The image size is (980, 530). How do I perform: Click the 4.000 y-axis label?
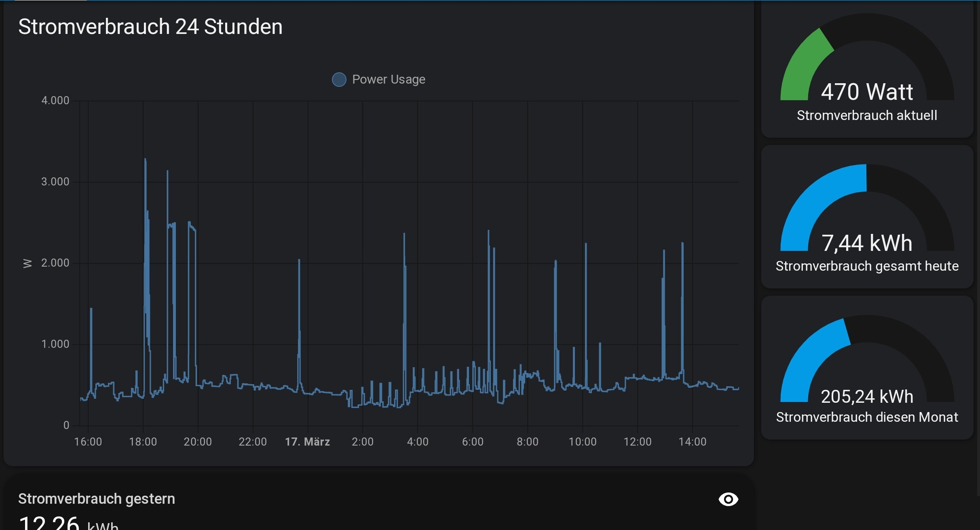(x=55, y=101)
